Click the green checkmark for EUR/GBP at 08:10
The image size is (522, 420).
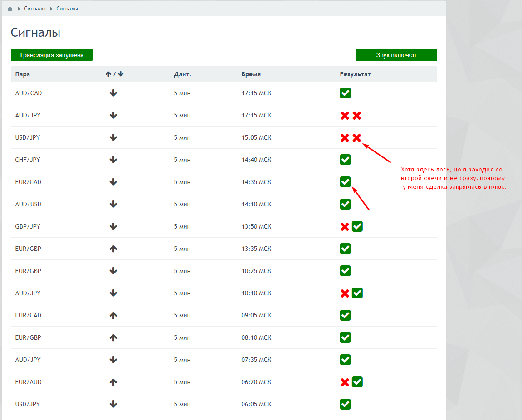point(345,337)
